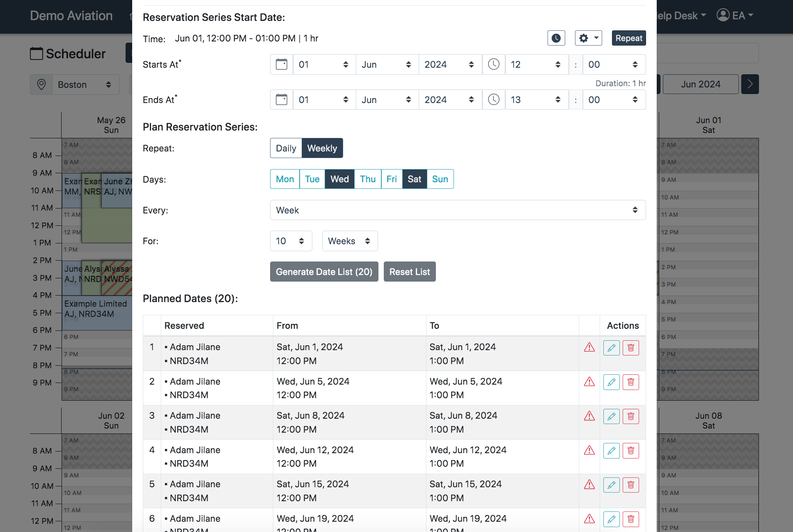Click trash icon for Jun 12 row
Image resolution: width=793 pixels, height=532 pixels.
coord(631,451)
